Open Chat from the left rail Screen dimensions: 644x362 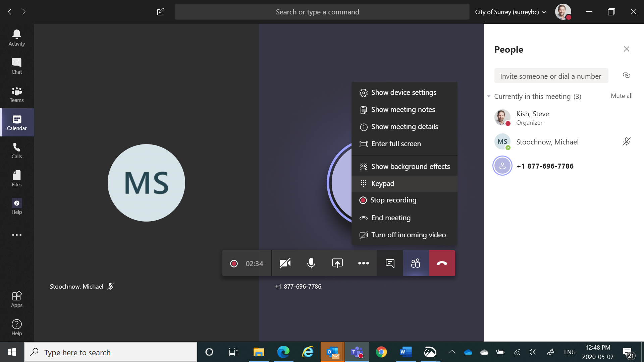point(17,66)
